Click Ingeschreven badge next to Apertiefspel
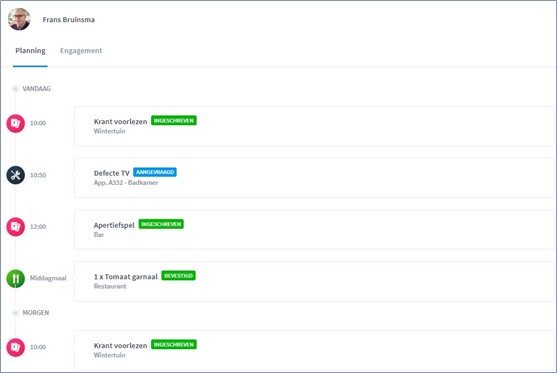The height and width of the screenshot is (373, 557). tap(161, 224)
